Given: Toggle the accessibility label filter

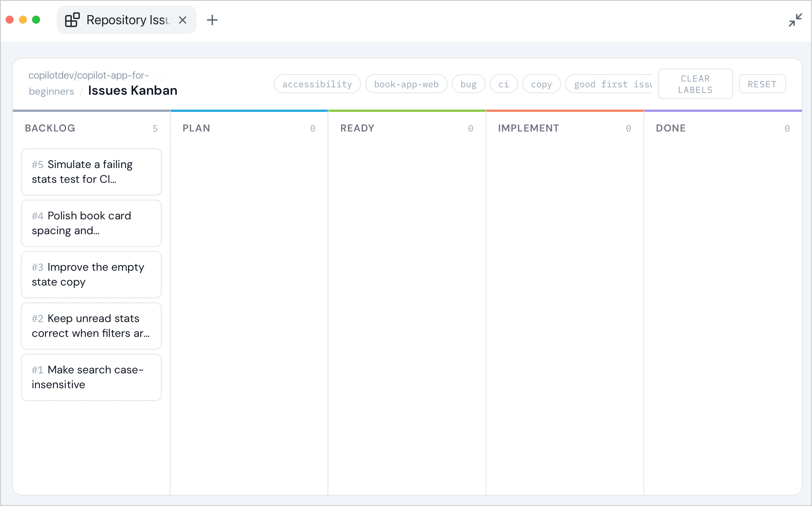Looking at the screenshot, I should point(317,84).
